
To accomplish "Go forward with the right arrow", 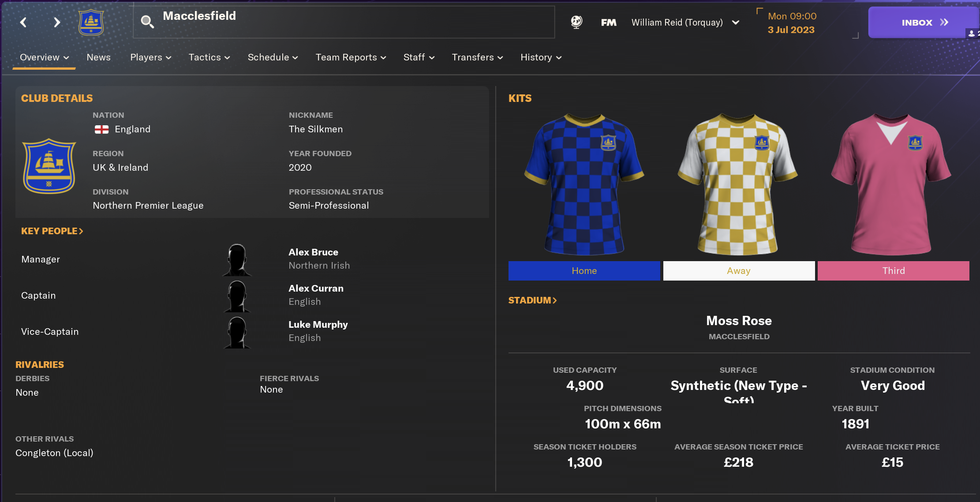I will pyautogui.click(x=57, y=22).
